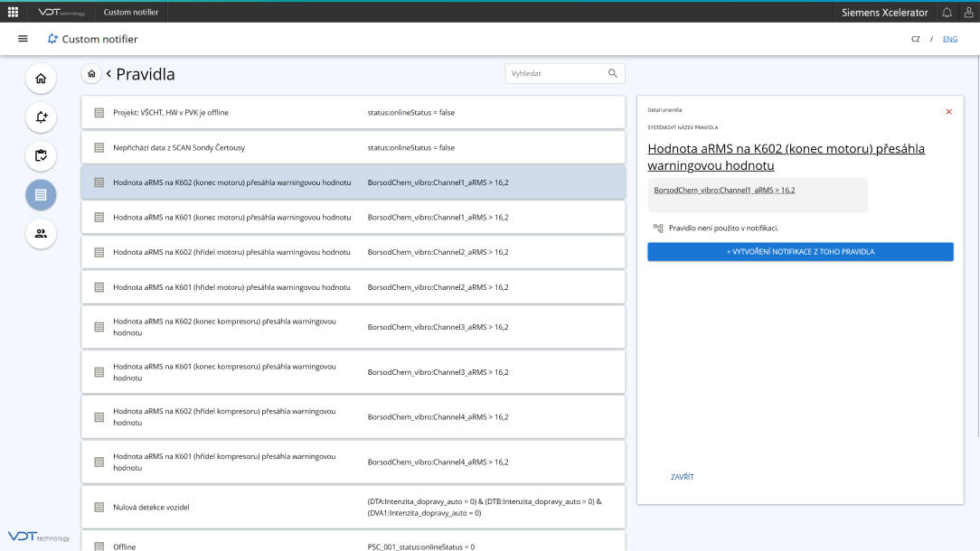
Task: Open the Custom notifier tab
Action: tap(130, 12)
